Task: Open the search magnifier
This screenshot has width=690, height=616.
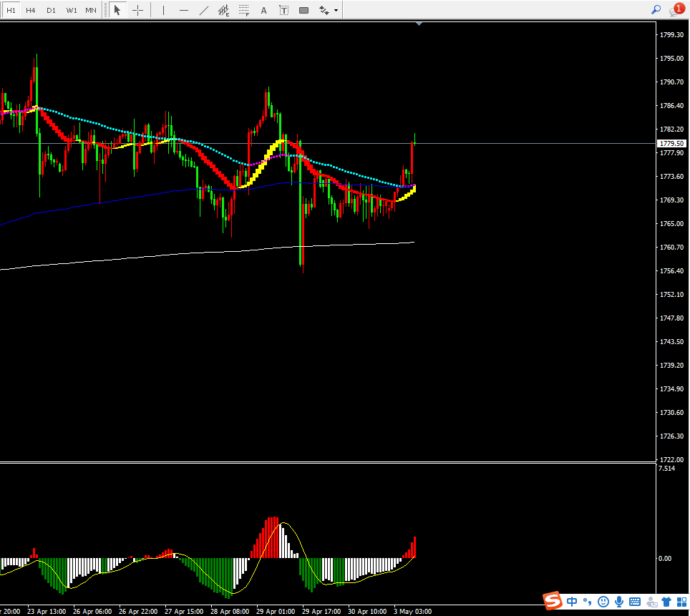Action: click(656, 9)
